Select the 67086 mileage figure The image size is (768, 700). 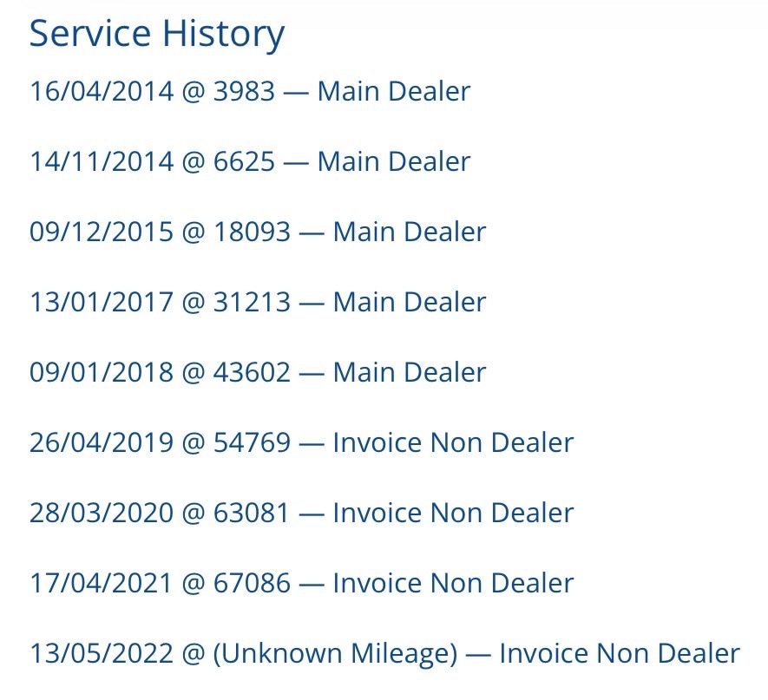tap(252, 583)
